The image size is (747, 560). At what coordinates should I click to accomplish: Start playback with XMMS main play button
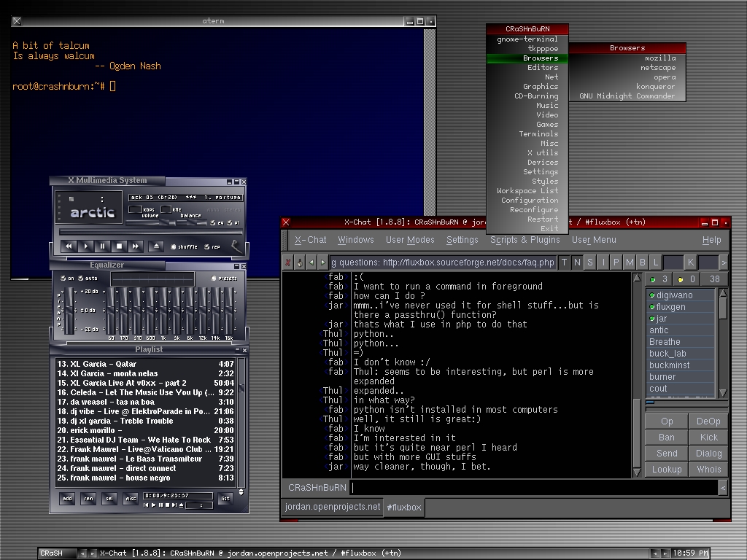86,246
